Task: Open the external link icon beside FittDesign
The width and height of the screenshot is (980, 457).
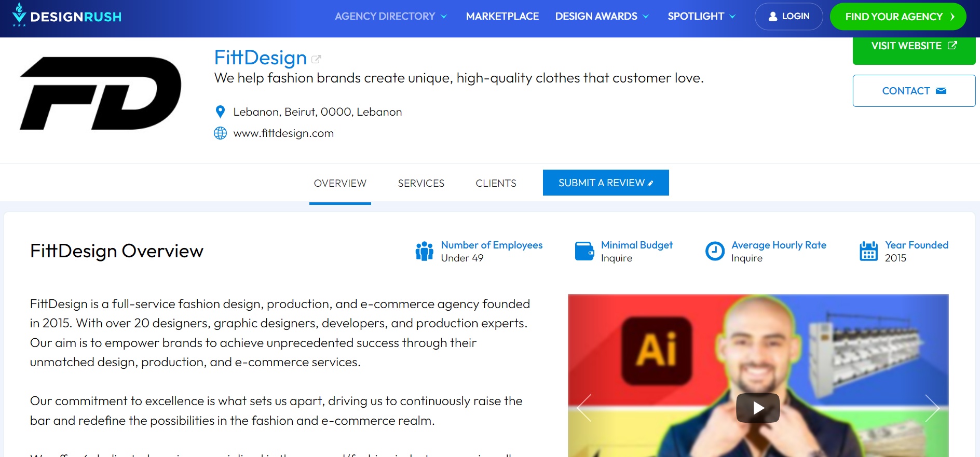Action: click(316, 59)
